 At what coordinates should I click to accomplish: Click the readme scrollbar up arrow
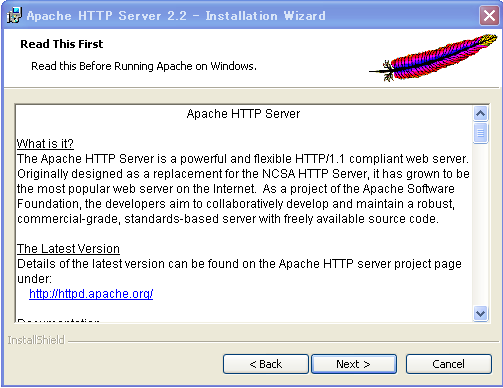click(480, 114)
